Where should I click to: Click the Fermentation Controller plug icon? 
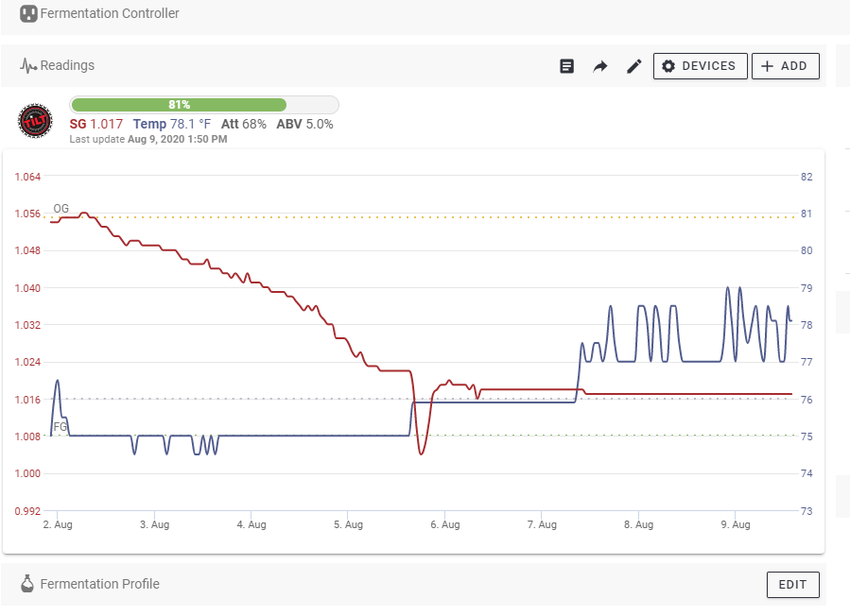coord(28,13)
